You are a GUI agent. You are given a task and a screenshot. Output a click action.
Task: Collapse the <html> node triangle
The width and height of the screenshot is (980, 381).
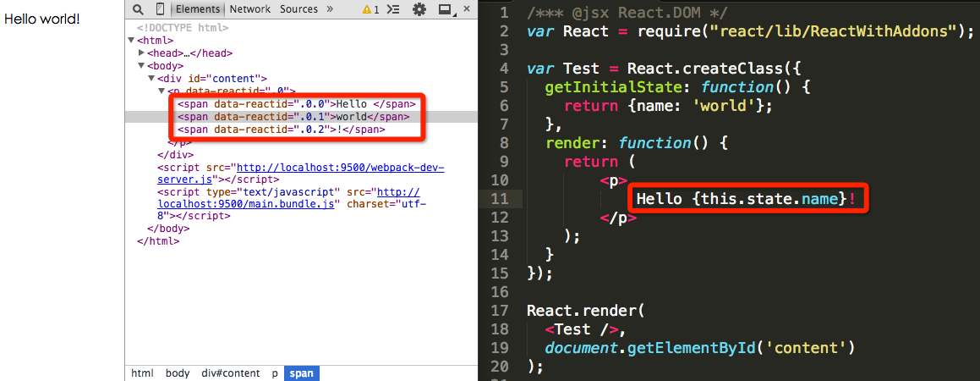[x=131, y=41]
